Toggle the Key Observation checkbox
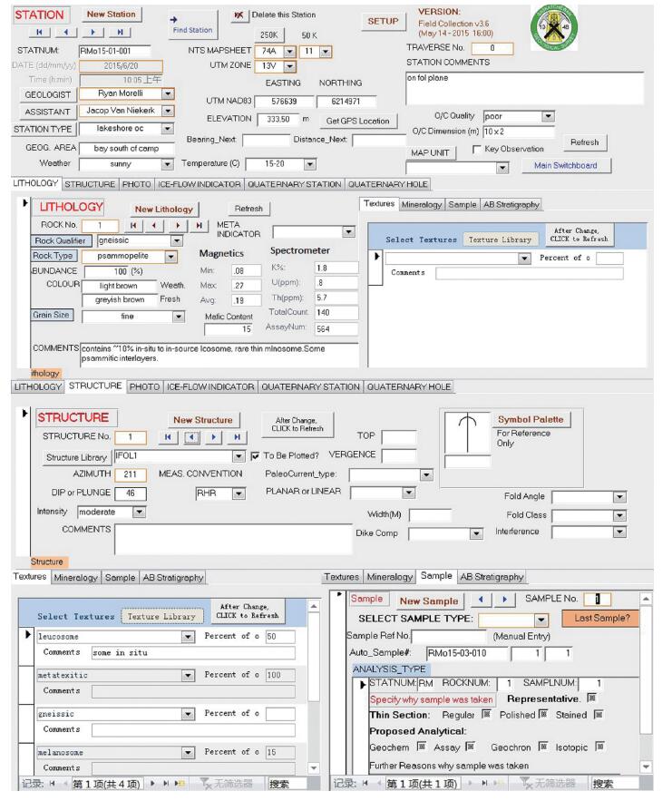Viewport: 672px width, 801px height. tap(476, 149)
